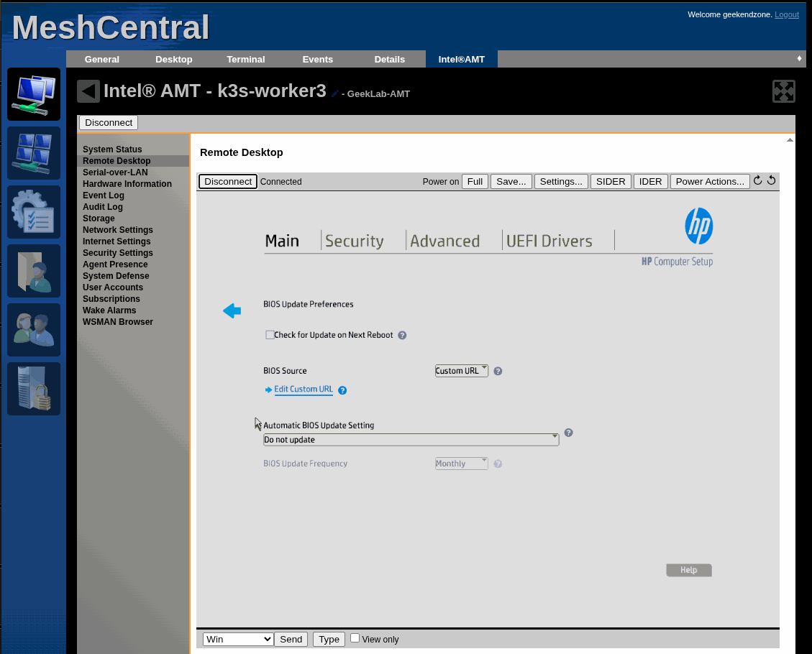Click the rotate counter-clockwise icon
Viewport: 812px width, 654px height.
(x=772, y=180)
